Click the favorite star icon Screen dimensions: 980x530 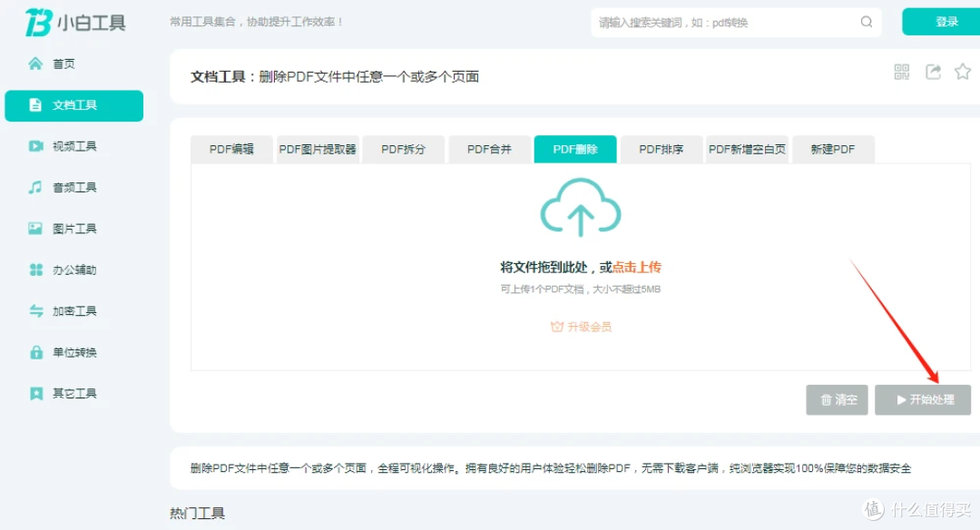963,72
